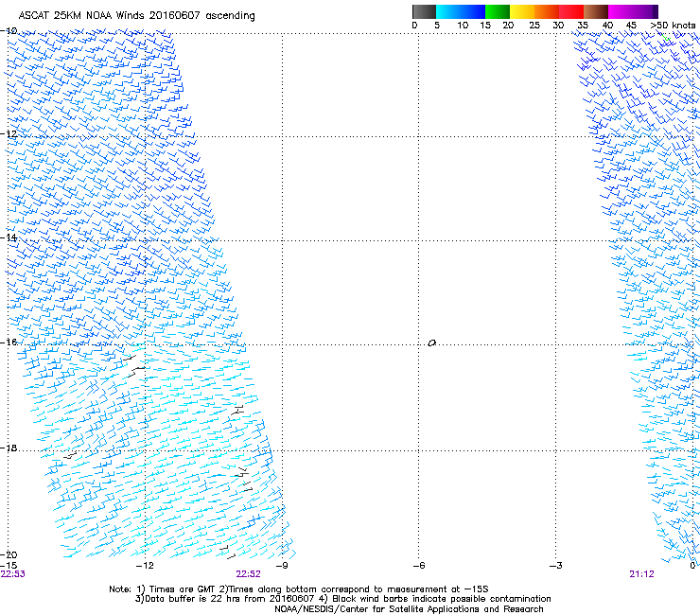
Task: Click the '5' label under the color bar
Action: pos(437,26)
